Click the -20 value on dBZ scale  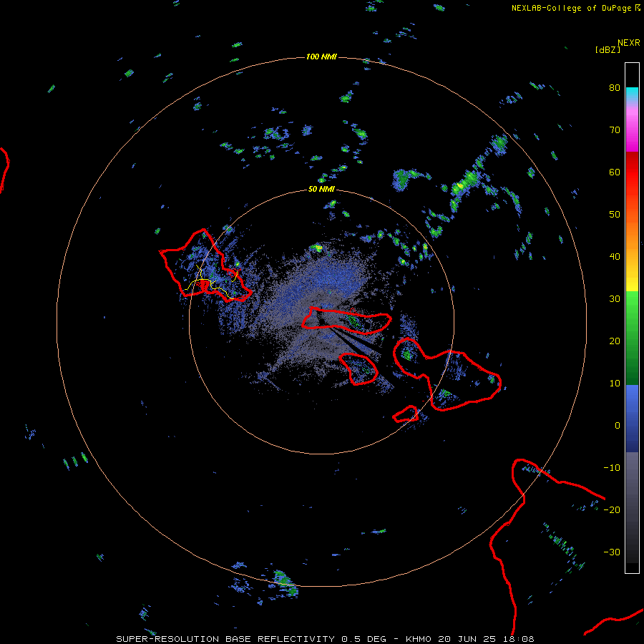612,510
